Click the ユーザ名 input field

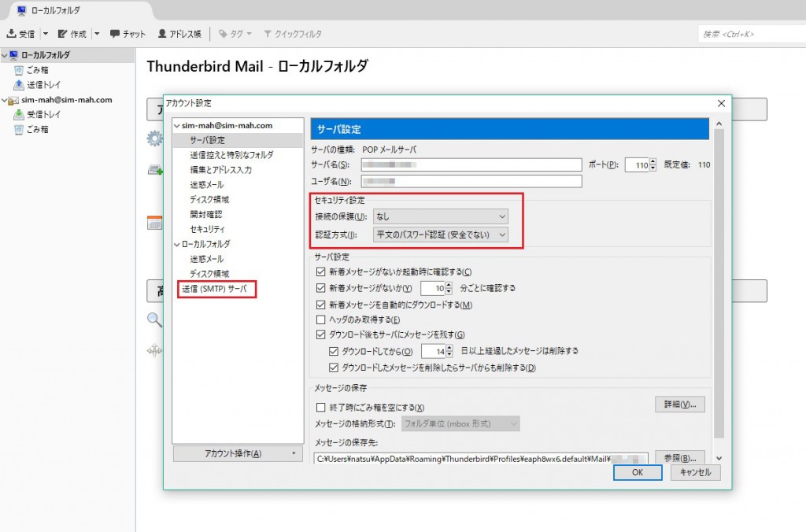click(471, 182)
